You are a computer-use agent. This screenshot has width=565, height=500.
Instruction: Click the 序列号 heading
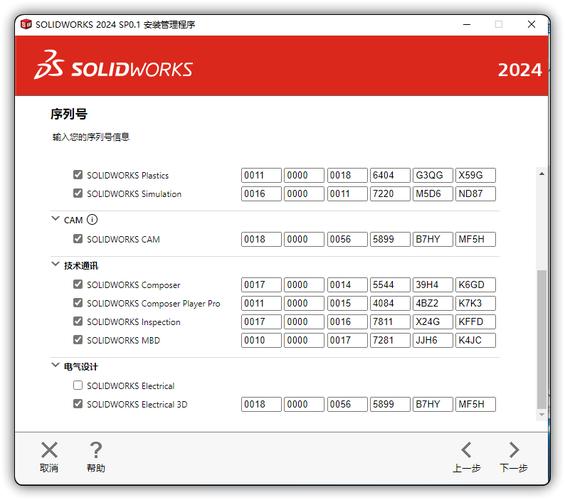tap(69, 114)
